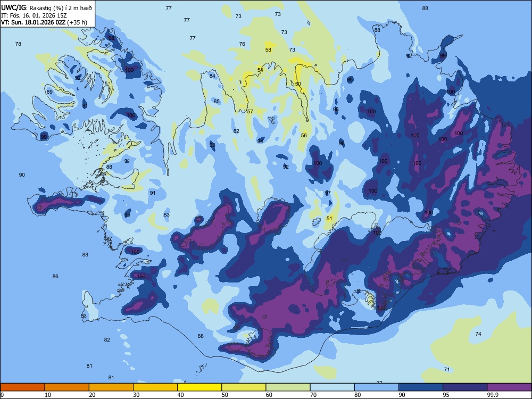This screenshot has width=532, height=399.
Task: Select the pale yellow 50–60 legend swatch
Action: [x=244, y=387]
